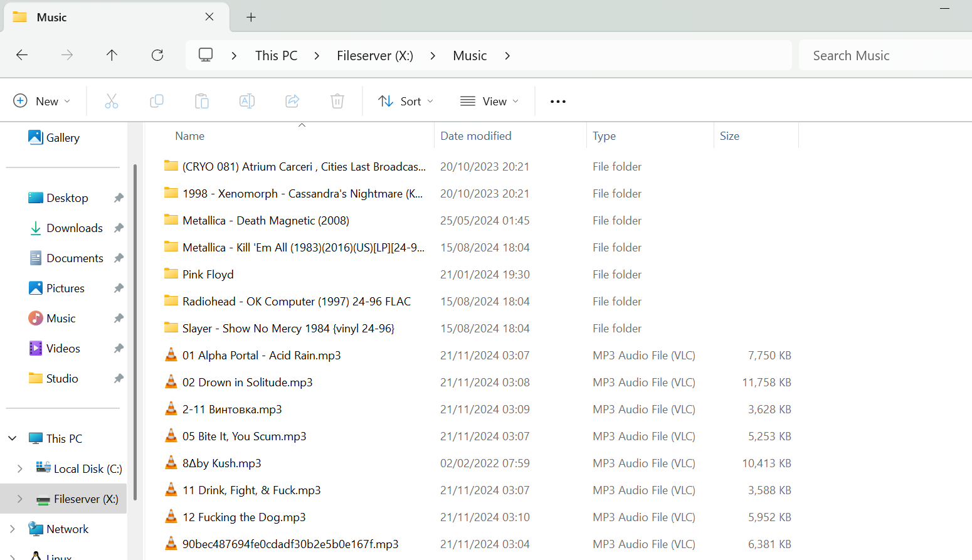The height and width of the screenshot is (560, 972).
Task: Expand chevron before This PC breadcrumb
Action: tap(234, 56)
